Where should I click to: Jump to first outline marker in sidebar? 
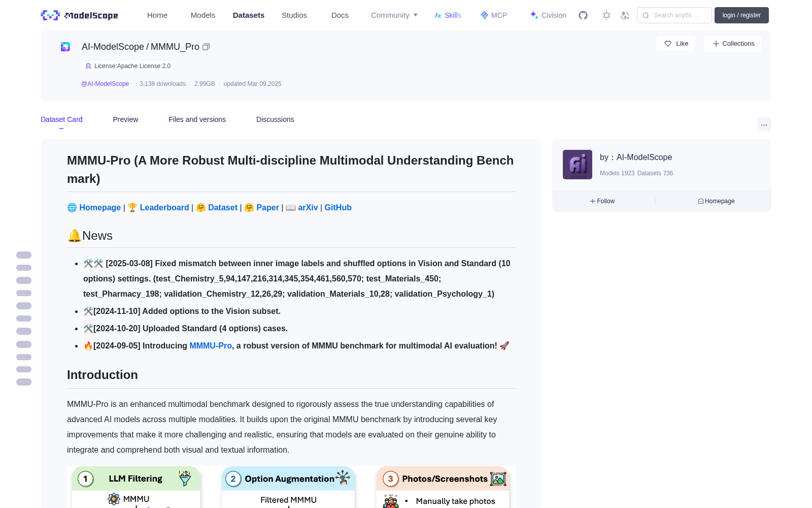click(24, 255)
